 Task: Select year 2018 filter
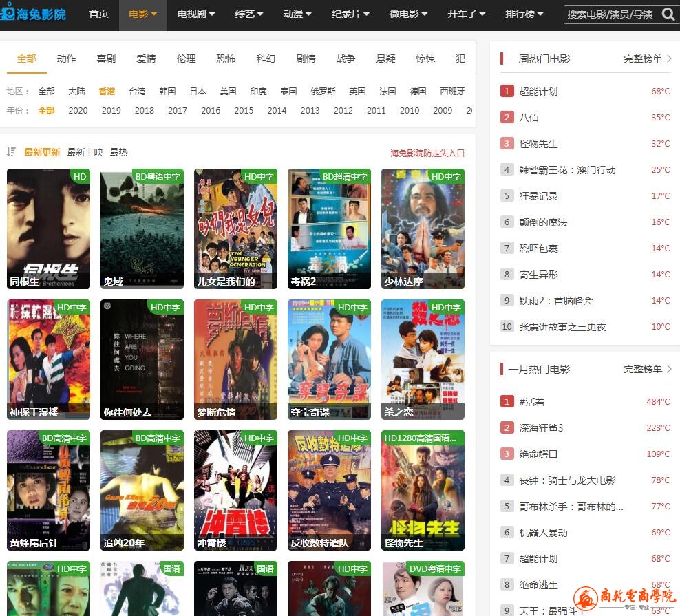pyautogui.click(x=144, y=110)
